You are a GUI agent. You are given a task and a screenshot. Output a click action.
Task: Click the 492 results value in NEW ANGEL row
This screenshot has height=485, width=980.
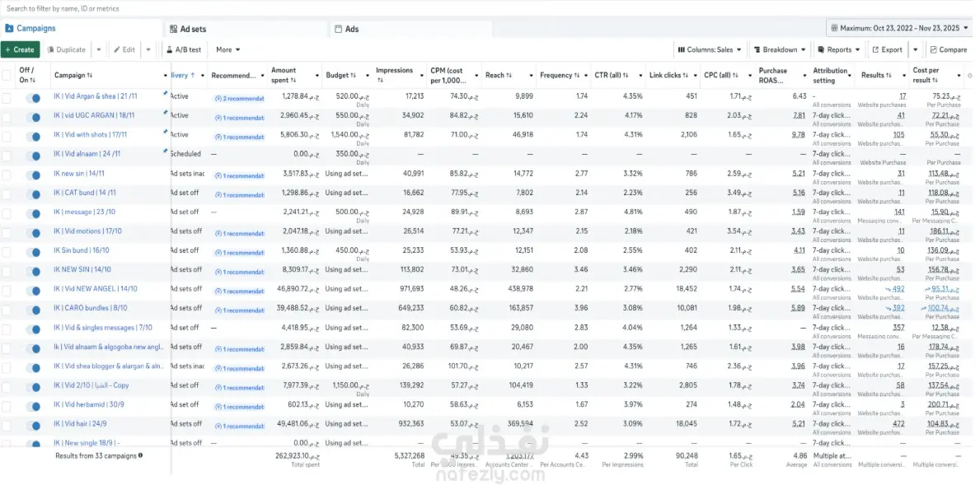click(898, 289)
